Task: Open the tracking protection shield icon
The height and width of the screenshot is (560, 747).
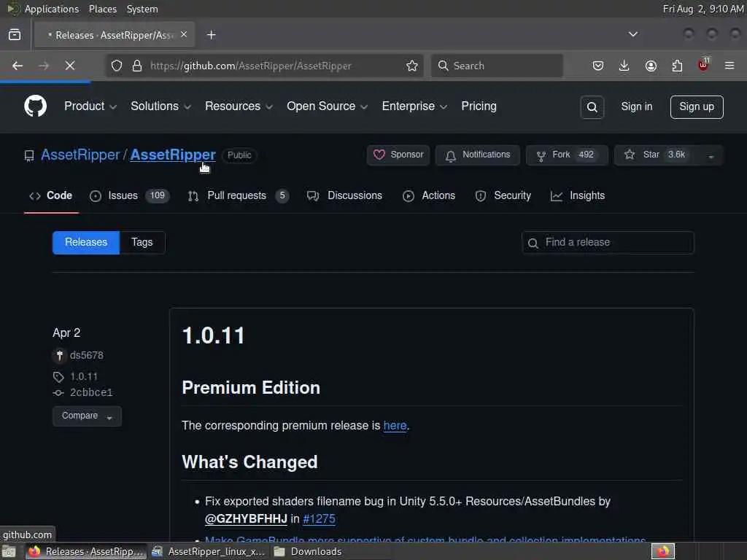Action: point(117,66)
